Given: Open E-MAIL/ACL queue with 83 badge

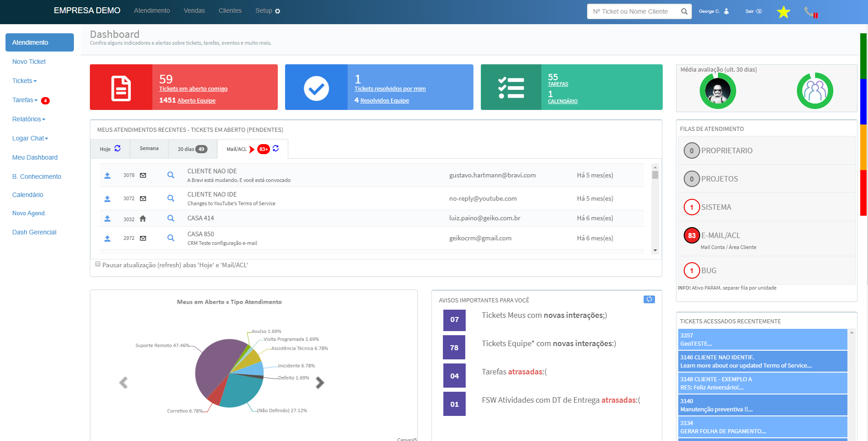Looking at the screenshot, I should pyautogui.click(x=766, y=239).
